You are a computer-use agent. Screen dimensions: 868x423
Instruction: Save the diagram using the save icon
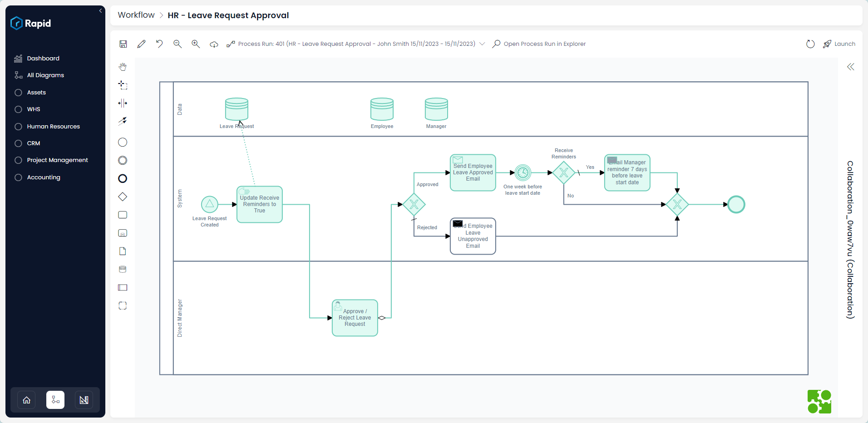(123, 44)
